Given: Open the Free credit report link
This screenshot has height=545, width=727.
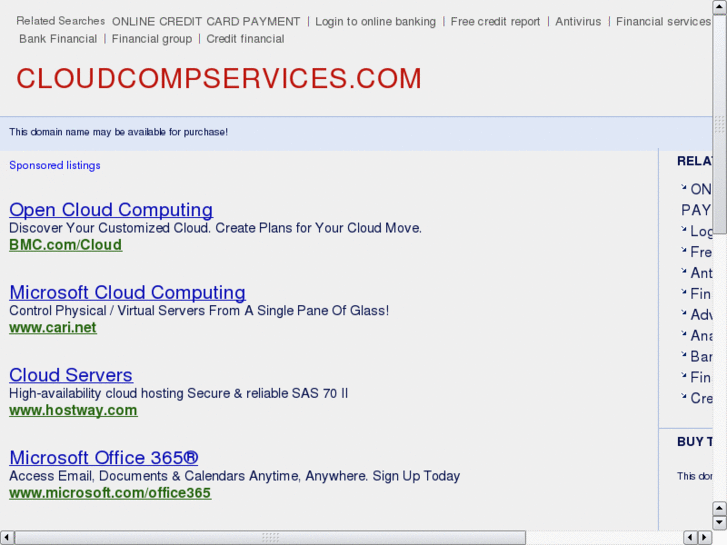Looking at the screenshot, I should point(495,22).
